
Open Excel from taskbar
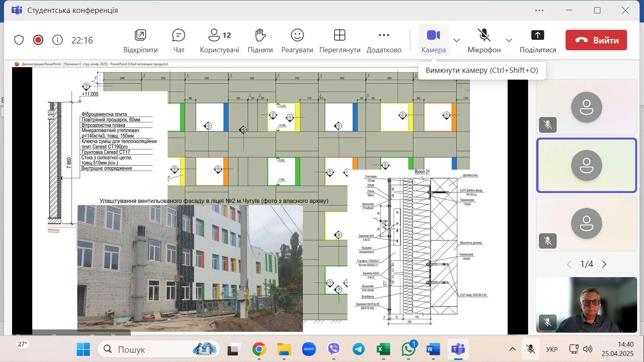point(384,349)
